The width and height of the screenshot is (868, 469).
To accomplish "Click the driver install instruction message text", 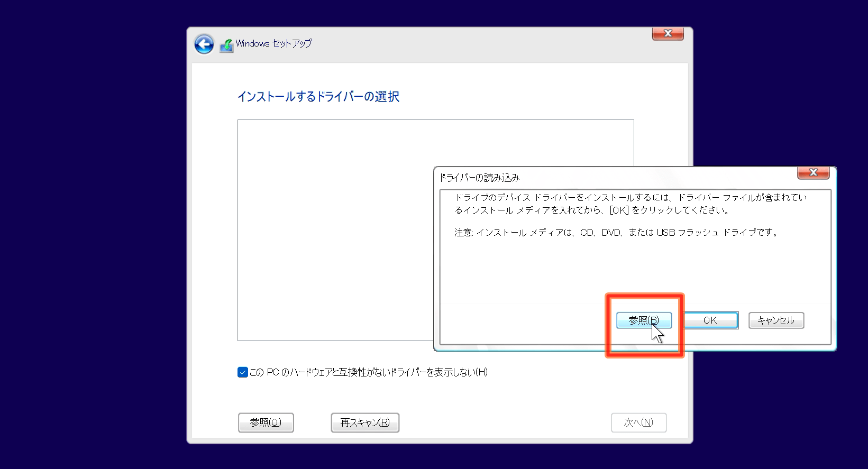I will click(629, 204).
